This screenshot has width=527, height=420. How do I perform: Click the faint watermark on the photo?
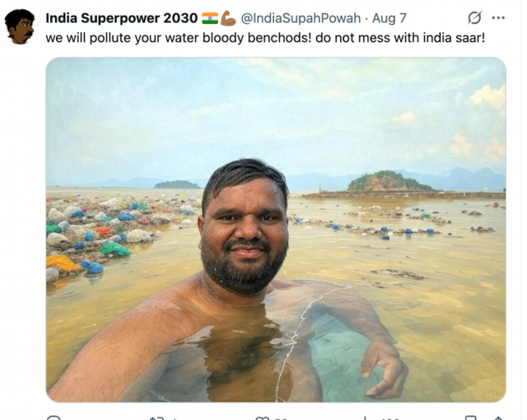[x=494, y=397]
